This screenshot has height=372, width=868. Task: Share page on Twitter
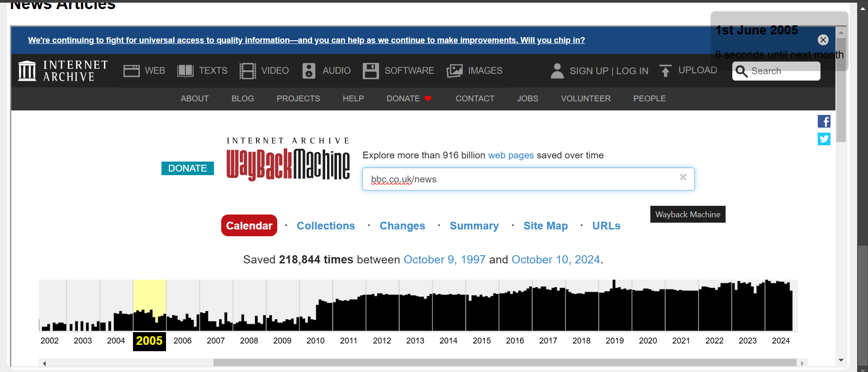coord(824,139)
